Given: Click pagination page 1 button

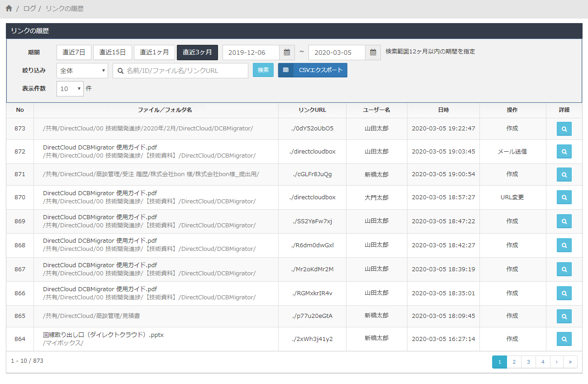Looking at the screenshot, I should point(499,362).
